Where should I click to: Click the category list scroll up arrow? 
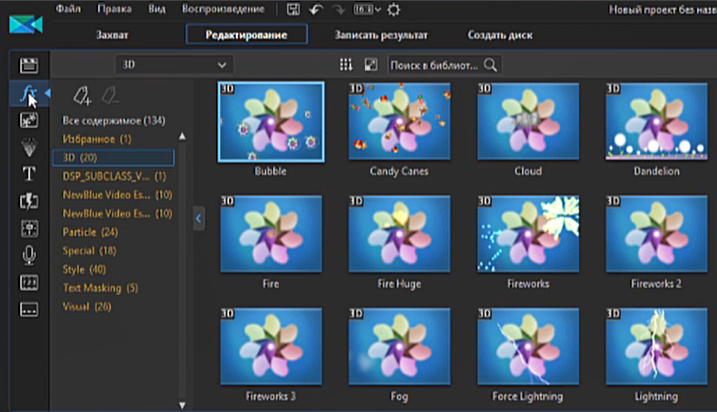tap(182, 136)
